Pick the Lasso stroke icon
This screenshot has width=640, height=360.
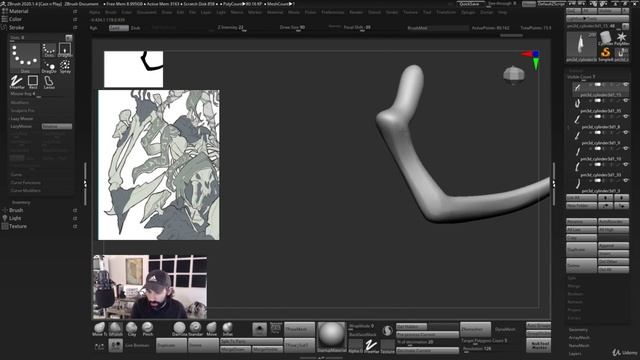tap(49, 82)
